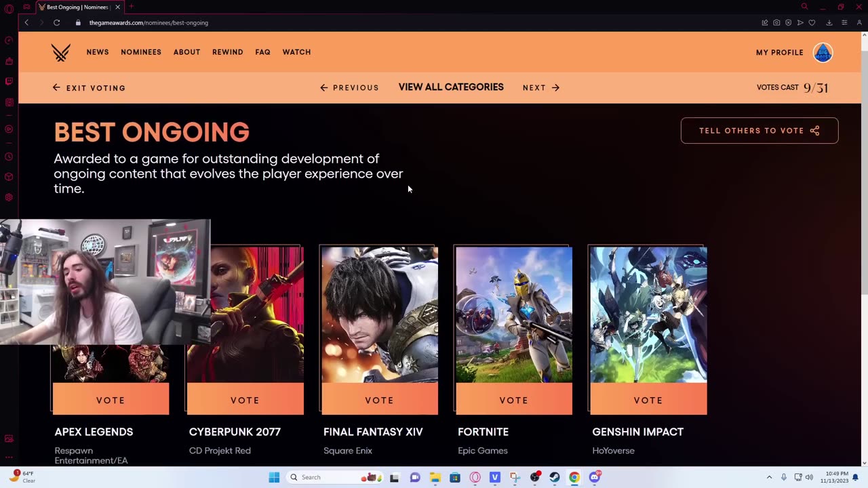
Task: Open the browser downloads icon
Action: click(829, 22)
